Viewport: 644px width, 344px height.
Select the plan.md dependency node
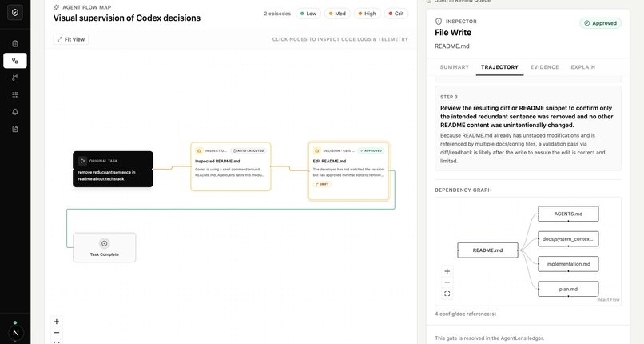568,289
